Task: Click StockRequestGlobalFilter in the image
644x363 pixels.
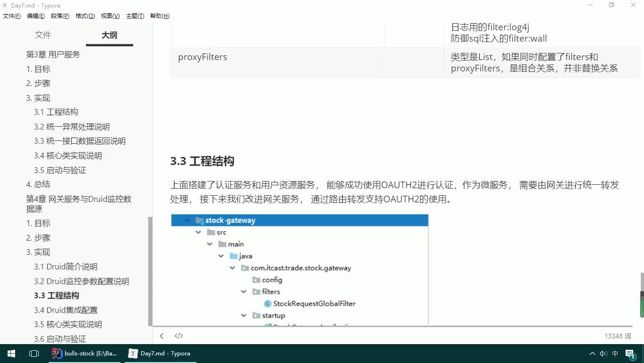Action: click(x=314, y=304)
